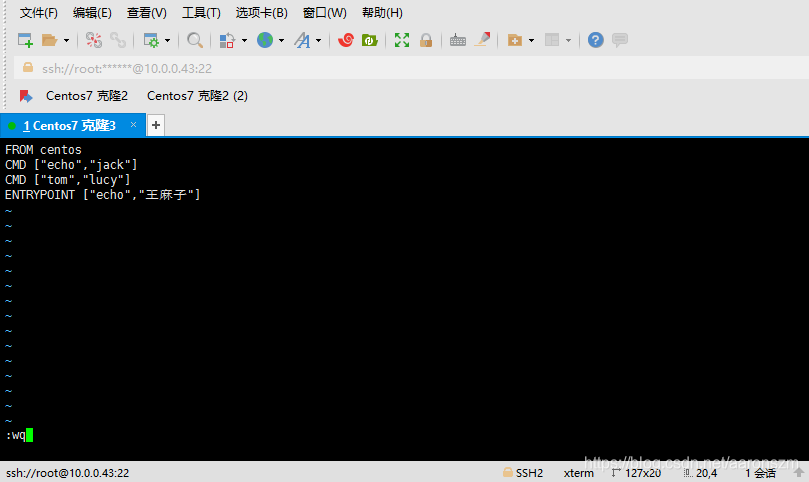
Task: Open Help with the blue question icon
Action: coord(595,40)
